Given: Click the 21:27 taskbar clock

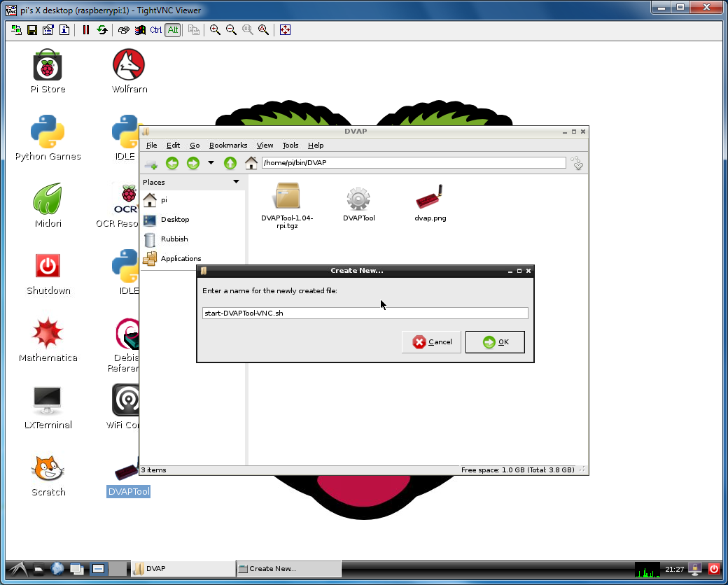Looking at the screenshot, I should (x=674, y=569).
